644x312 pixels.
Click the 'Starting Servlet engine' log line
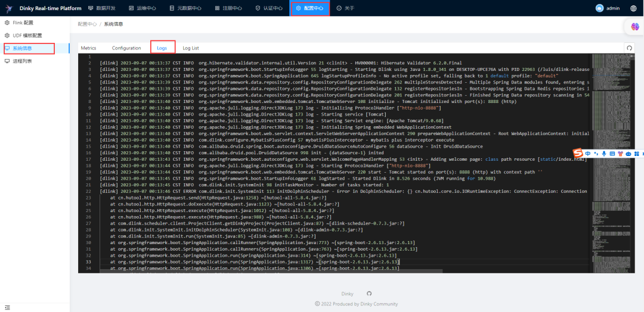tap(271, 120)
